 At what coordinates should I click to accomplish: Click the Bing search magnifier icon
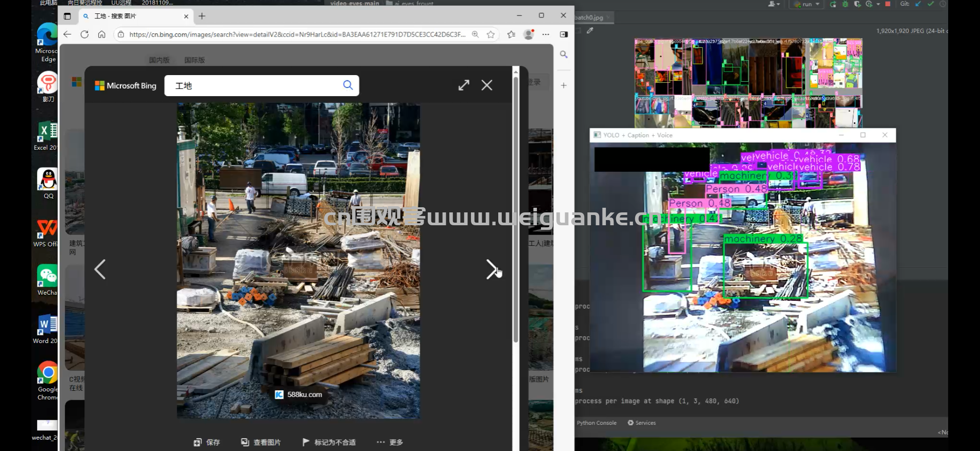(x=348, y=85)
